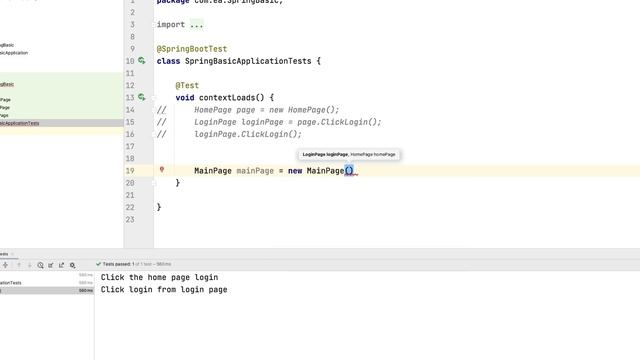
Task: Open test runner settings gear icon
Action: tap(72, 265)
